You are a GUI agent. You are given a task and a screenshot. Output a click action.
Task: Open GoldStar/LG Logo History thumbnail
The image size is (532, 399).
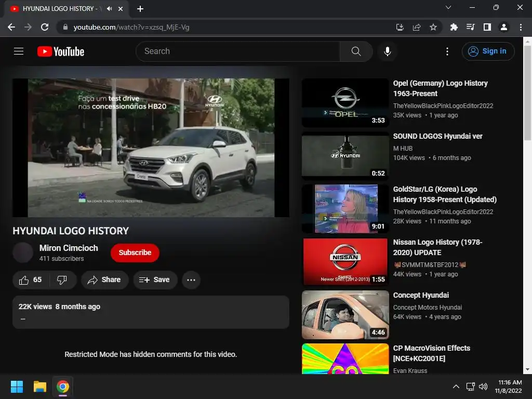point(345,209)
